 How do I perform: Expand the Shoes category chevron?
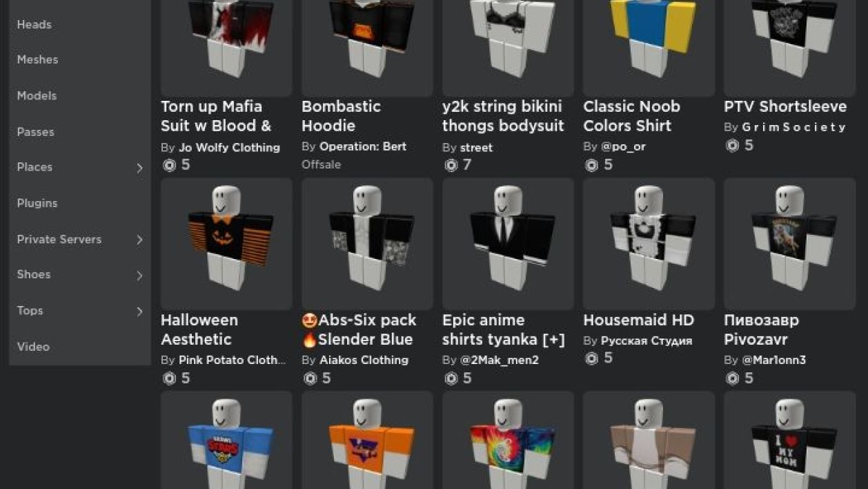(x=139, y=276)
